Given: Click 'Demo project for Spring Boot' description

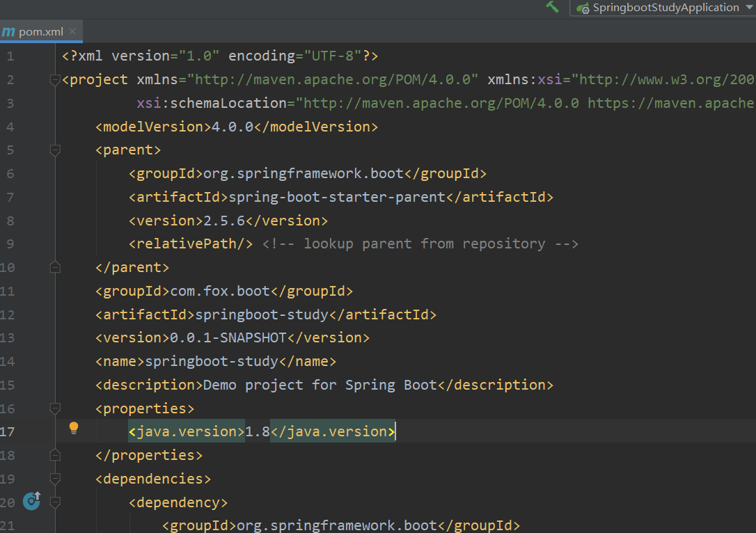Looking at the screenshot, I should pyautogui.click(x=320, y=385).
